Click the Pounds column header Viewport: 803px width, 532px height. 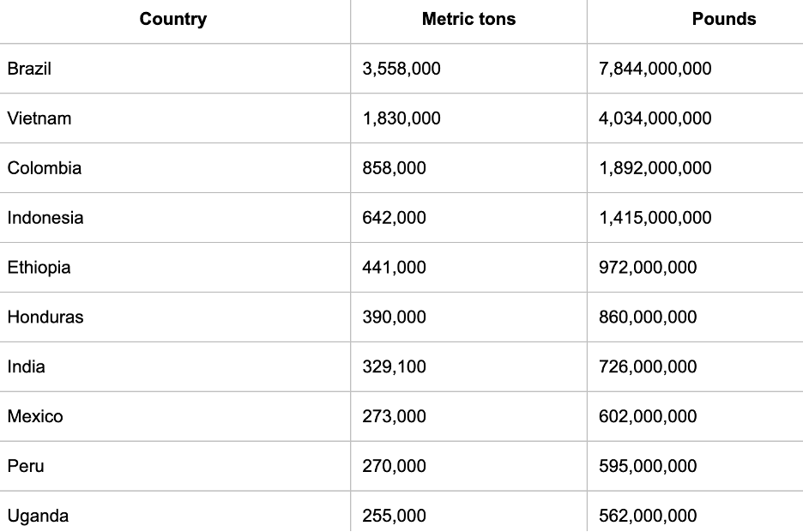[724, 20]
